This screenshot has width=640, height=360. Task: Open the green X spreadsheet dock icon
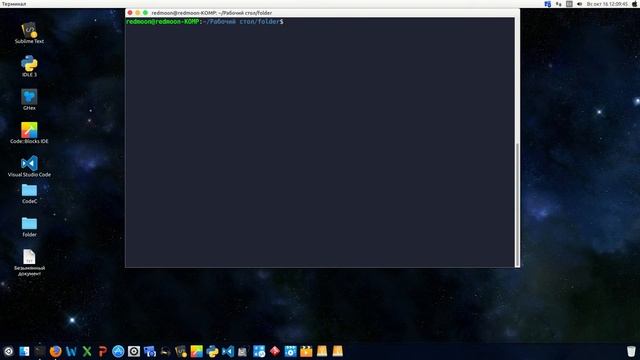click(x=87, y=351)
